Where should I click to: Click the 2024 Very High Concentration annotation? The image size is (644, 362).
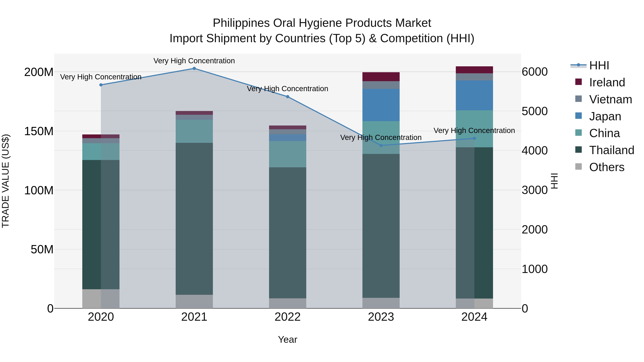pos(474,130)
